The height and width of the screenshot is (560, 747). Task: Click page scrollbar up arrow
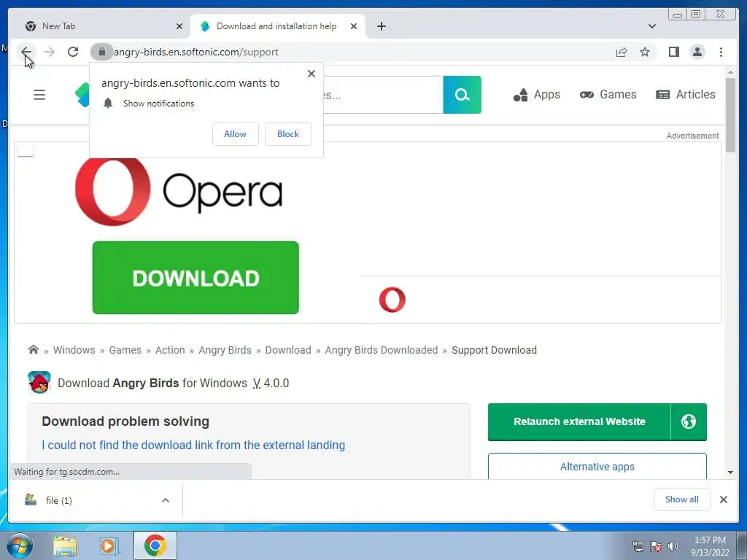(x=730, y=72)
